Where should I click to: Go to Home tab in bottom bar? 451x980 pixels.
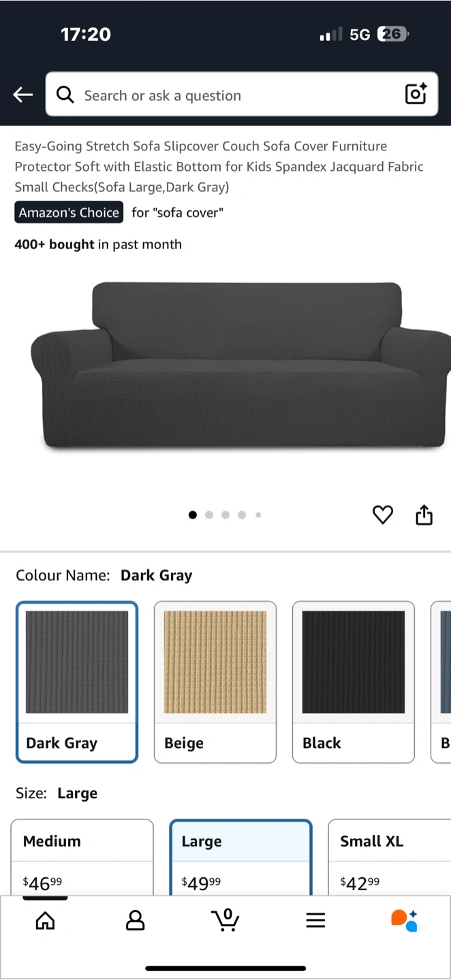tap(45, 921)
